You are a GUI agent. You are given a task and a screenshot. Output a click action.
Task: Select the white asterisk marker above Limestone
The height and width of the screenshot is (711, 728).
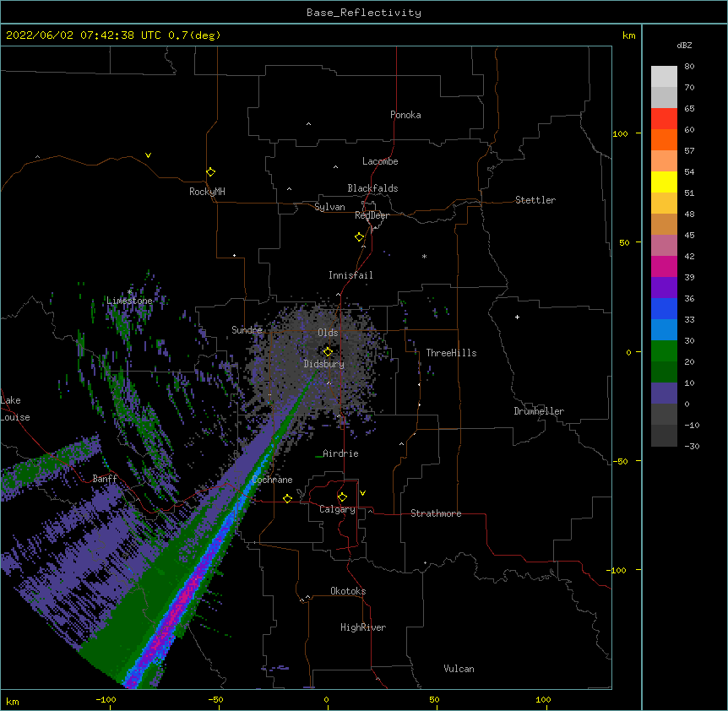(x=129, y=292)
